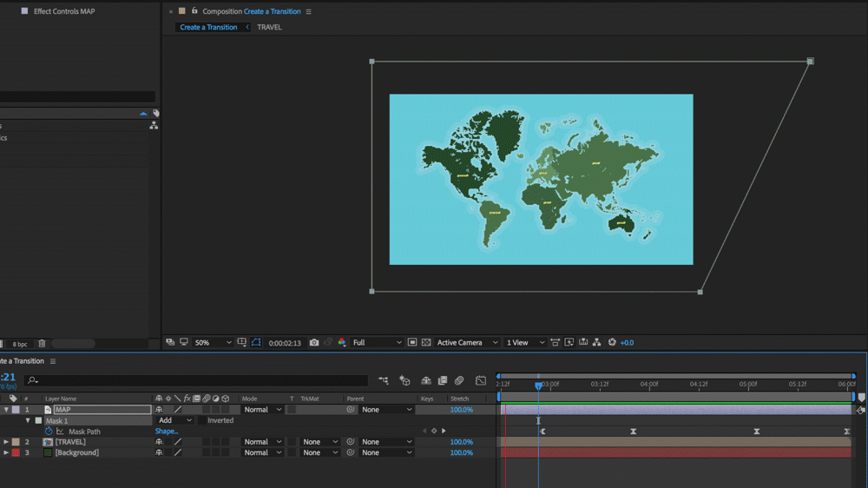Viewport: 868px width, 488px height.
Task: Click the parent pick whip for MAP layer
Action: pos(351,410)
